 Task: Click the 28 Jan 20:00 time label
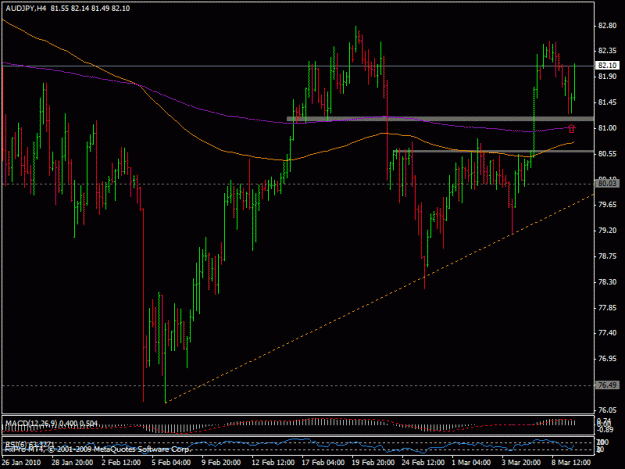(72, 462)
